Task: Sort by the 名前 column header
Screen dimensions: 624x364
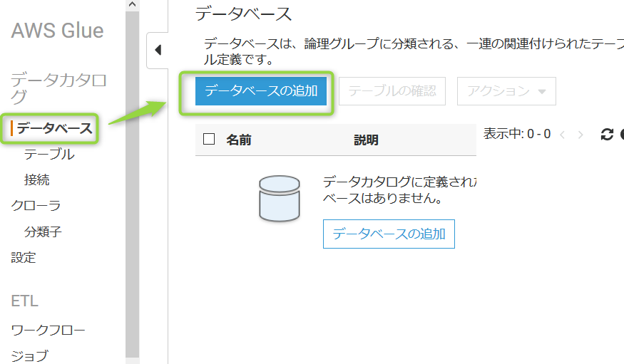Action: tap(239, 140)
